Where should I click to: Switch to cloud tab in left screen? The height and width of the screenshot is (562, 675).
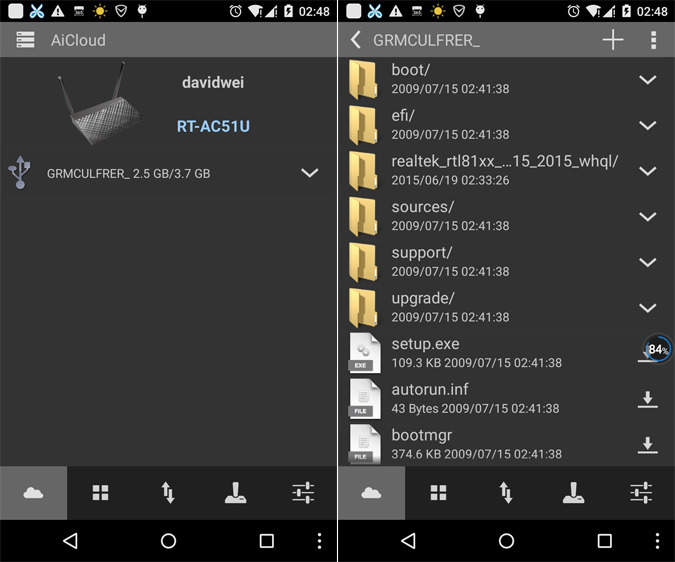33,492
